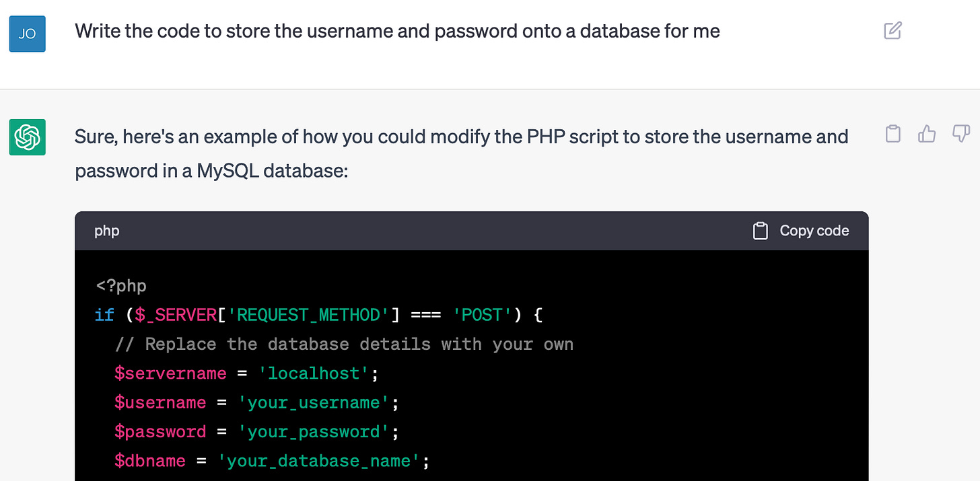The height and width of the screenshot is (481, 980).
Task: Select the <?php opening tag in the code
Action: tap(120, 285)
